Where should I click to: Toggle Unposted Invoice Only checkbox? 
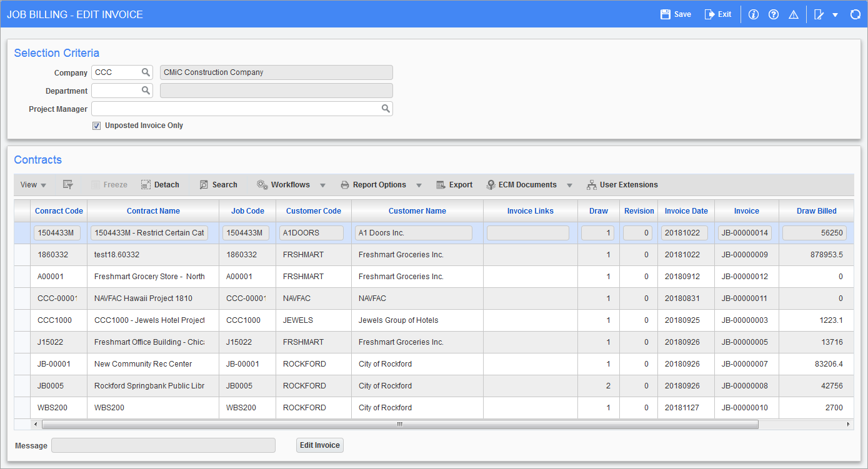[x=96, y=126]
